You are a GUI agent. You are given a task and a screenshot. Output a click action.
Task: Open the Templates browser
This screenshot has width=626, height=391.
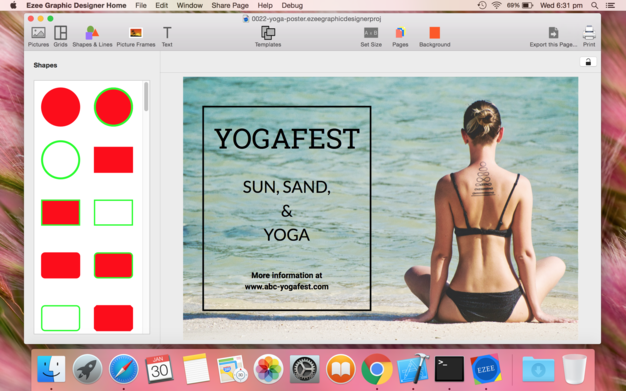tap(268, 37)
